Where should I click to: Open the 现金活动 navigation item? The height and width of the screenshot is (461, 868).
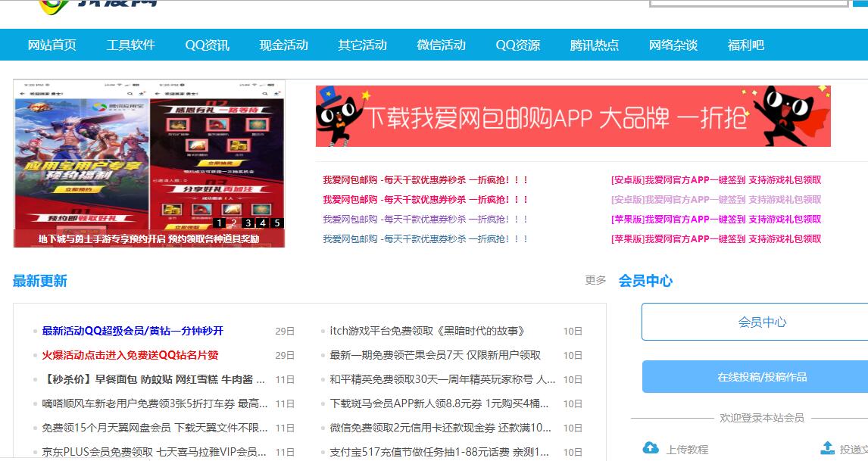[x=283, y=45]
